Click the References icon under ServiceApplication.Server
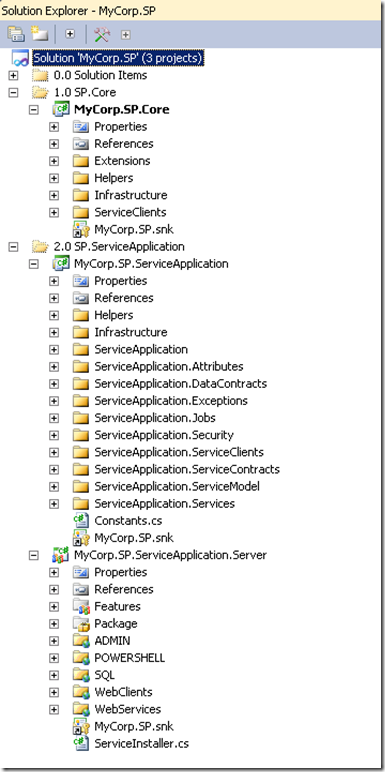The image size is (385, 772). coord(81,589)
